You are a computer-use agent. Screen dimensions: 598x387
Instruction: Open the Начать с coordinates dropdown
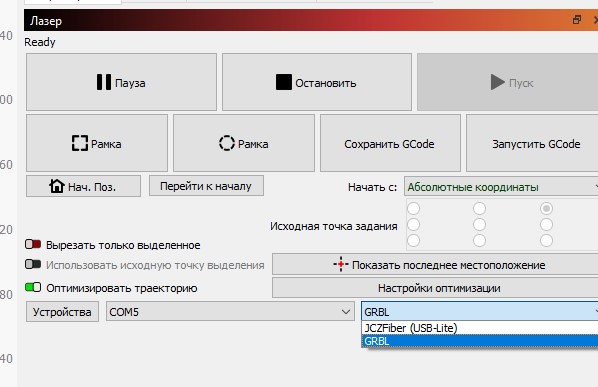click(x=501, y=187)
